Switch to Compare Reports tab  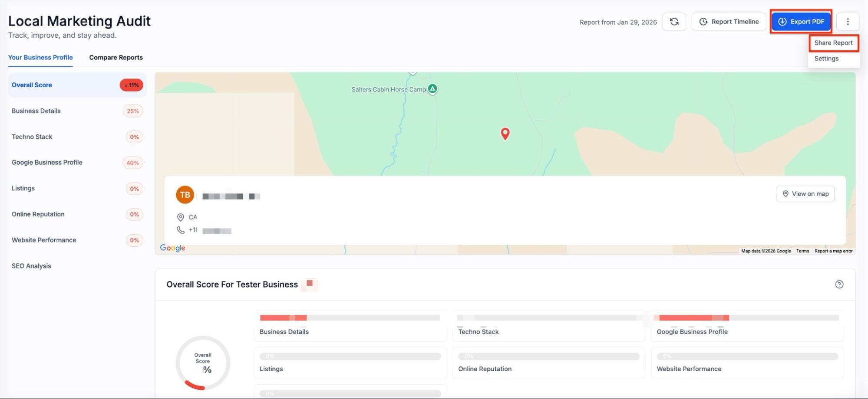pos(116,57)
